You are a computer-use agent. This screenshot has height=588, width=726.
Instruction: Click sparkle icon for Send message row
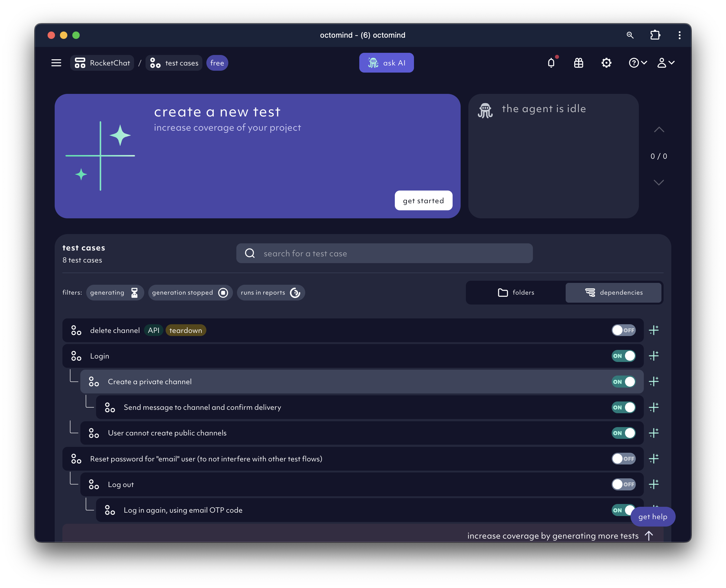click(x=654, y=407)
